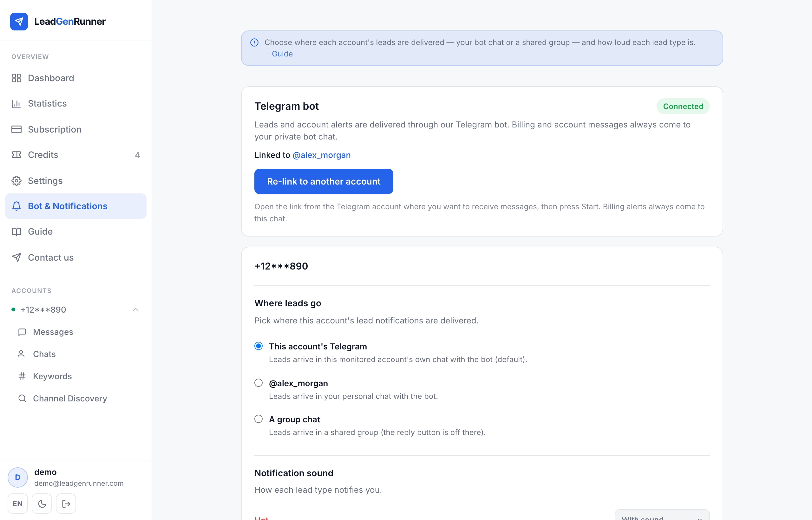Toggle dark mode with the moon icon

42,504
